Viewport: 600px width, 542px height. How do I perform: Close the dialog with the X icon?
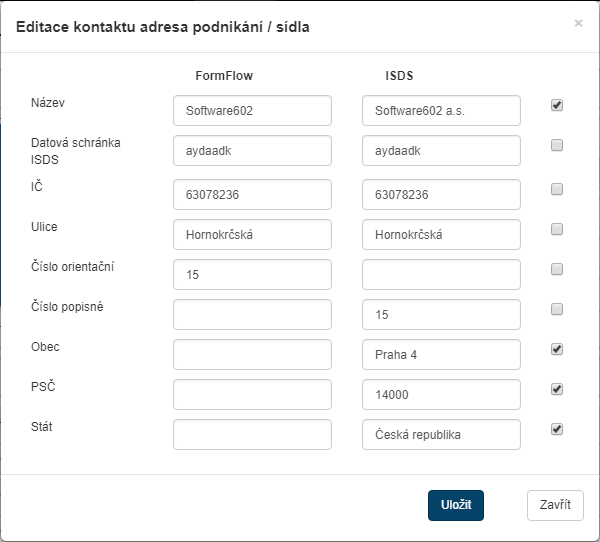578,23
